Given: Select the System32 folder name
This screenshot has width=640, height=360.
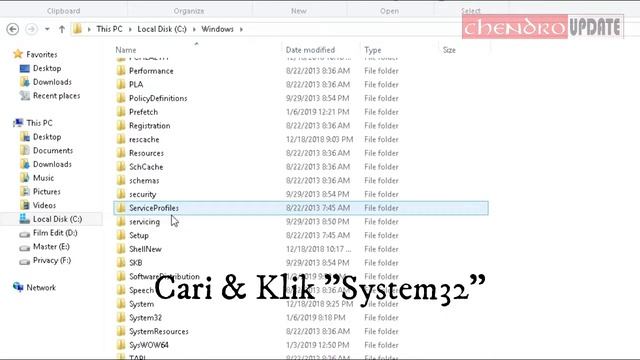Looking at the screenshot, I should [145, 318].
